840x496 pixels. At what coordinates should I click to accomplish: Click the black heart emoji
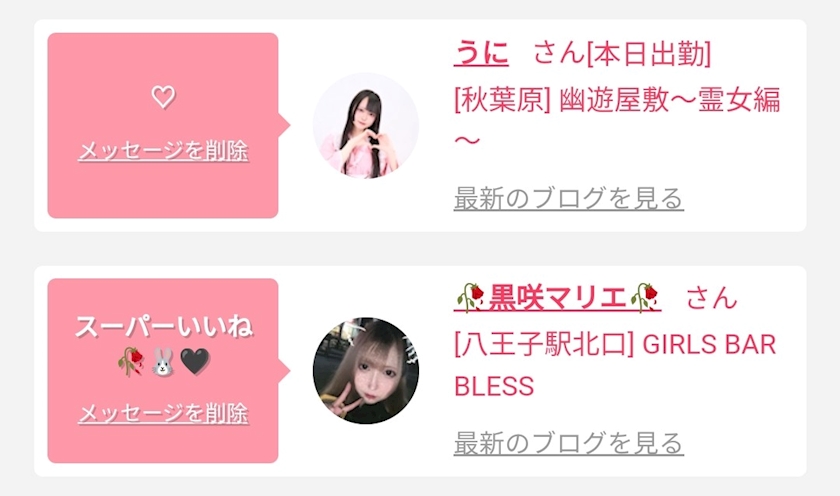[x=195, y=362]
